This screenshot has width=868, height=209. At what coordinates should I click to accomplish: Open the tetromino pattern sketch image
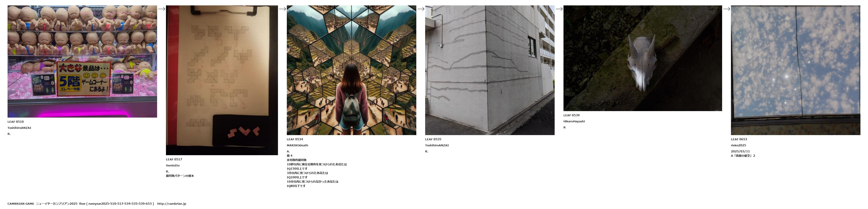click(x=222, y=80)
